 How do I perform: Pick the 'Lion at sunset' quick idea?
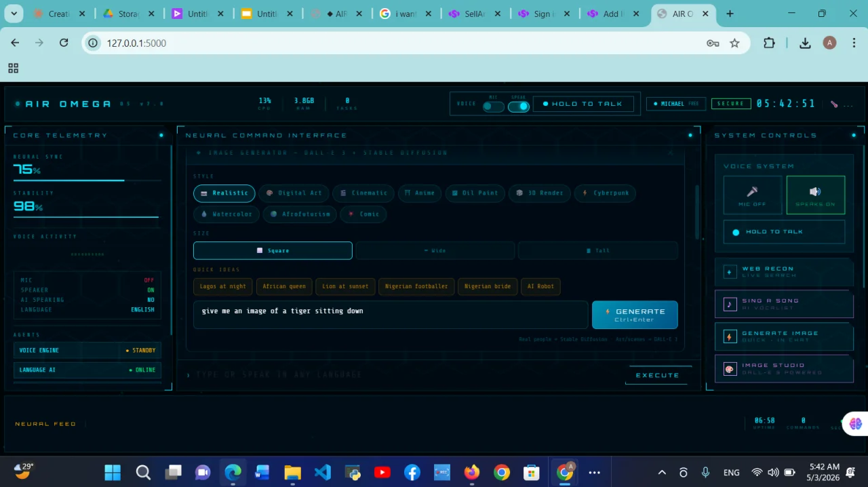(x=345, y=286)
